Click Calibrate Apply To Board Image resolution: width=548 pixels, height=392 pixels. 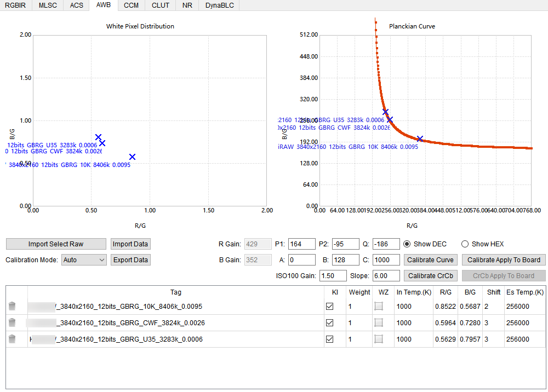[x=504, y=260]
